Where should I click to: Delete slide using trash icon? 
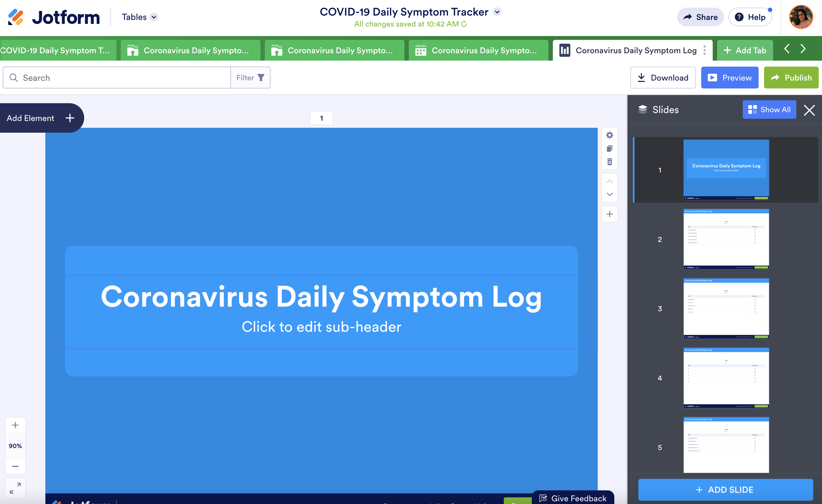pyautogui.click(x=609, y=162)
